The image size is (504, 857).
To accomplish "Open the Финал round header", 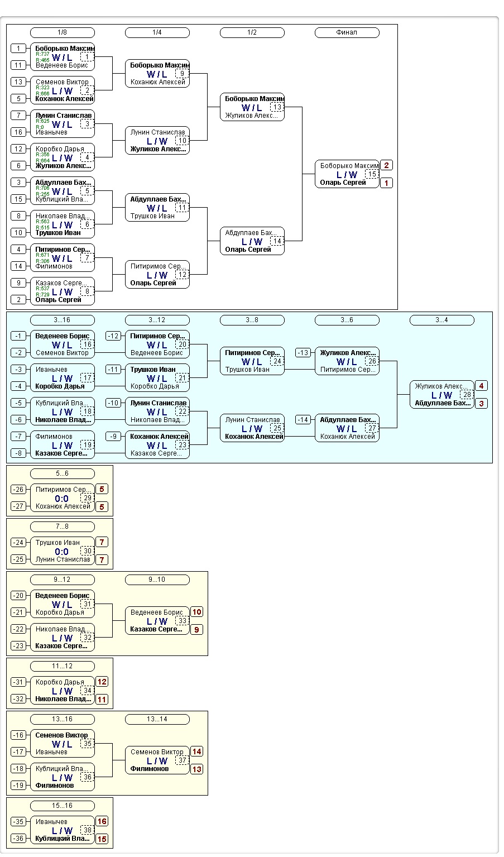I will 347,32.
